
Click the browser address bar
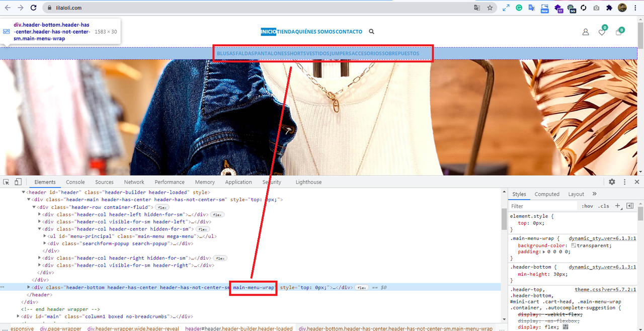point(262,8)
